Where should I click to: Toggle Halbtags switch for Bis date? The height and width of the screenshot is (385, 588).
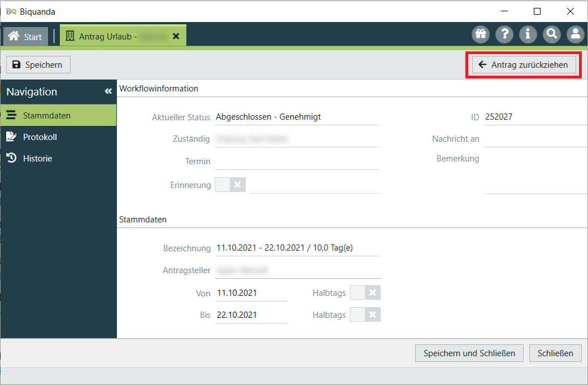click(x=365, y=314)
